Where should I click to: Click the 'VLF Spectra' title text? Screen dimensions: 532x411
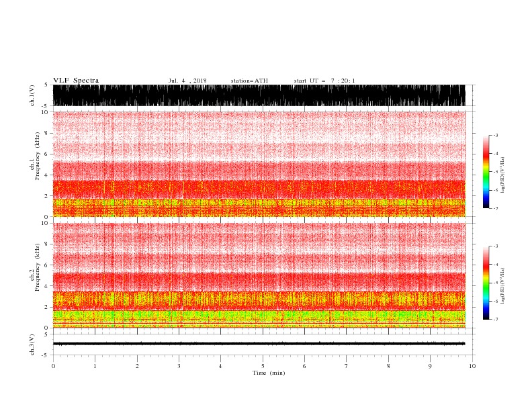(x=76, y=81)
